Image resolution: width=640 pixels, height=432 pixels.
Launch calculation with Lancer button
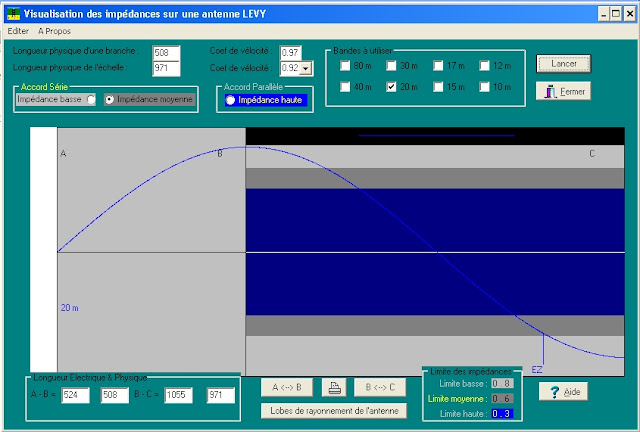[x=563, y=64]
